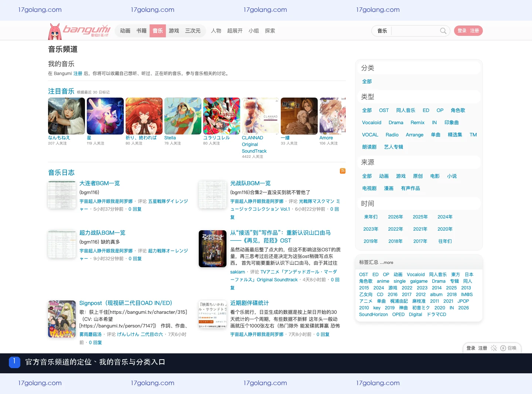Viewport: 532px width, 394px height.
Task: Open the 小组 menu item
Action: [254, 31]
